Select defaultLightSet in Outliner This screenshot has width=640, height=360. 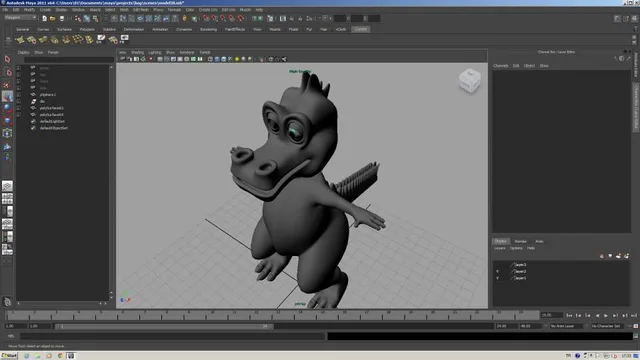coord(52,121)
